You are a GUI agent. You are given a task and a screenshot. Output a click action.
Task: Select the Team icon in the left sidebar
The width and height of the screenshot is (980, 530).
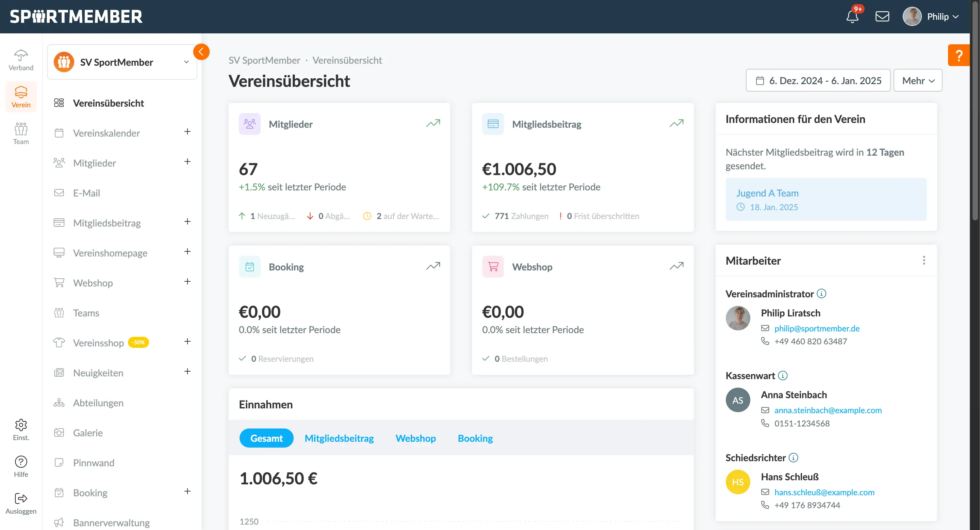[x=21, y=133]
